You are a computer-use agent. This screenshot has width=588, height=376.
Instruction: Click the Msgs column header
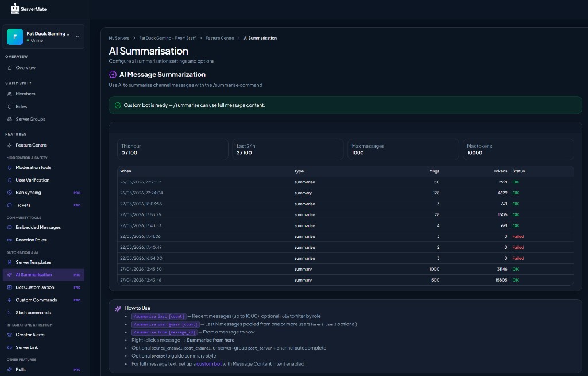(x=434, y=171)
